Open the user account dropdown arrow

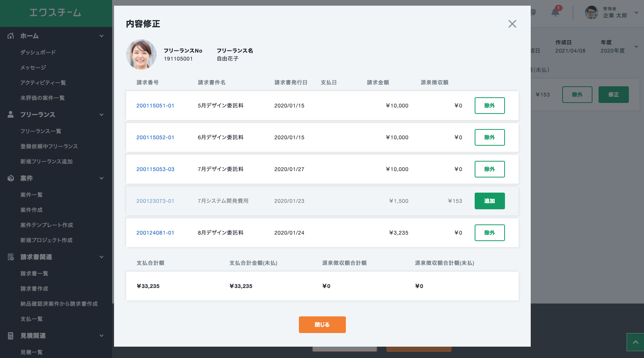(636, 12)
